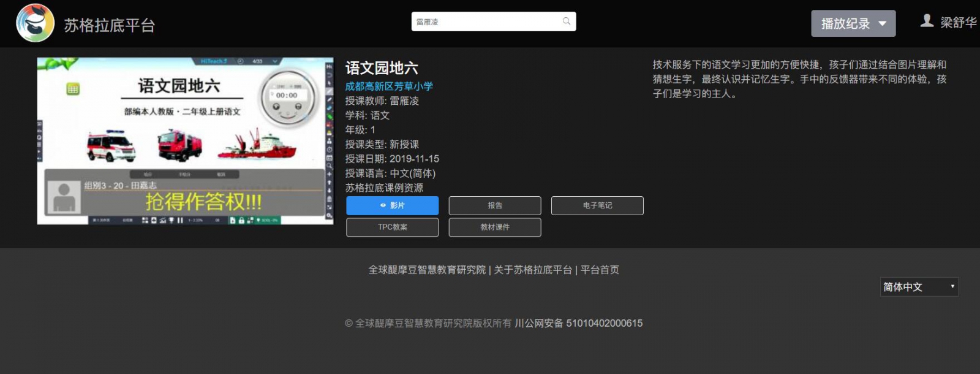Screen dimensions: 980x374
Task: Choose the 教材课件 button
Action: click(x=495, y=227)
